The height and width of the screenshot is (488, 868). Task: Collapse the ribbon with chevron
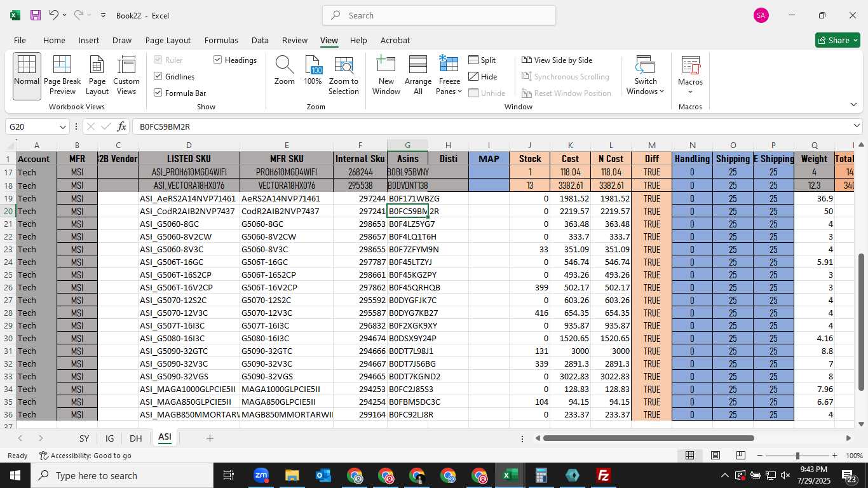click(x=853, y=105)
